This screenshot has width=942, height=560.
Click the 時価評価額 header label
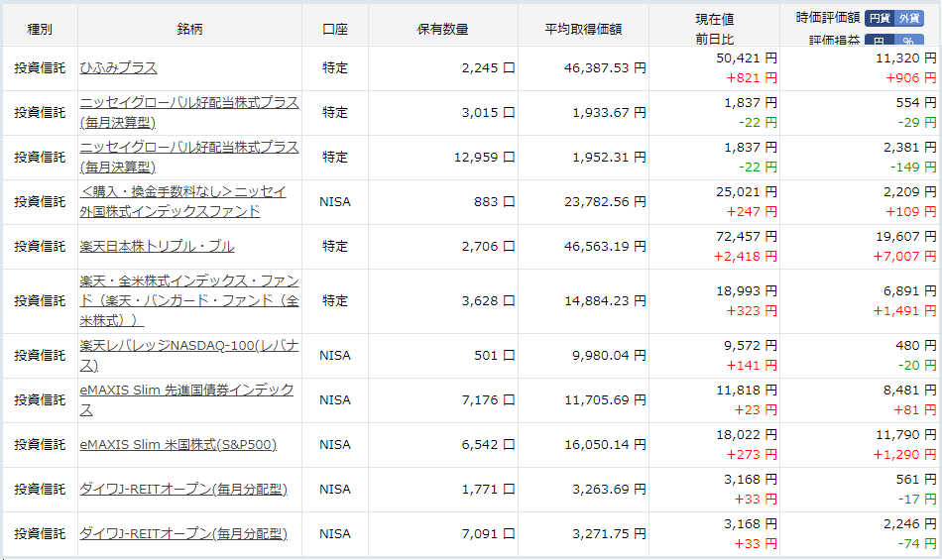828,18
